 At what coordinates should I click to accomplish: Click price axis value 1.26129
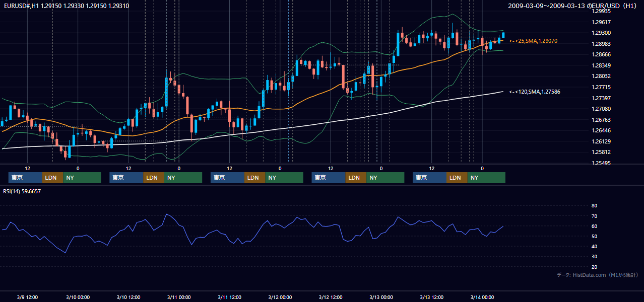point(601,141)
